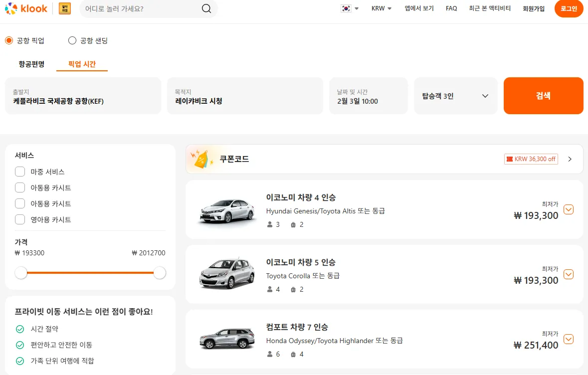The width and height of the screenshot is (588, 375).
Task: Click the party popper coupon icon
Action: (201, 159)
